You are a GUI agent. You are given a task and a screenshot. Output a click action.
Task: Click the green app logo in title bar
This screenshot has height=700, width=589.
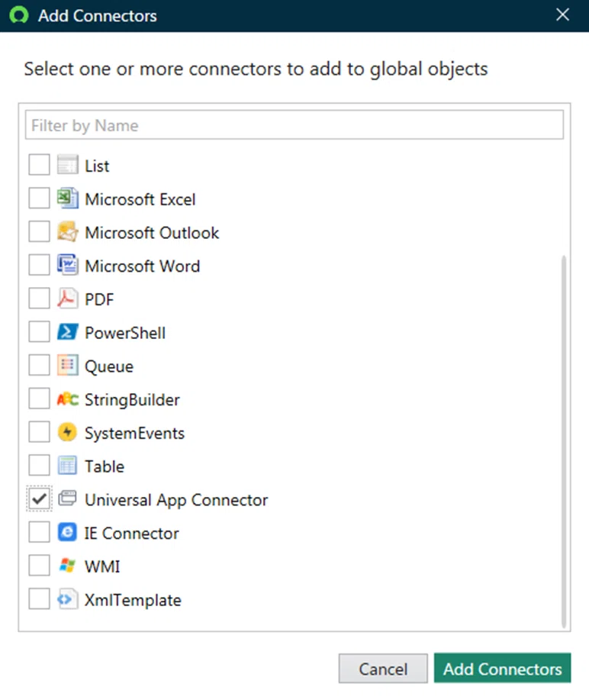point(19,15)
